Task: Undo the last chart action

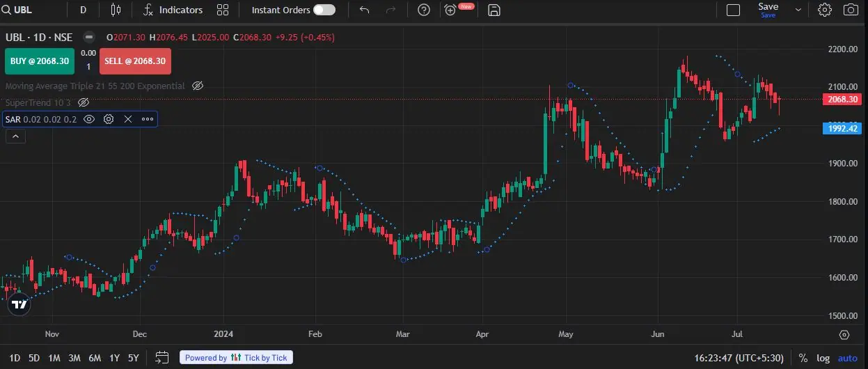Action: pyautogui.click(x=364, y=10)
